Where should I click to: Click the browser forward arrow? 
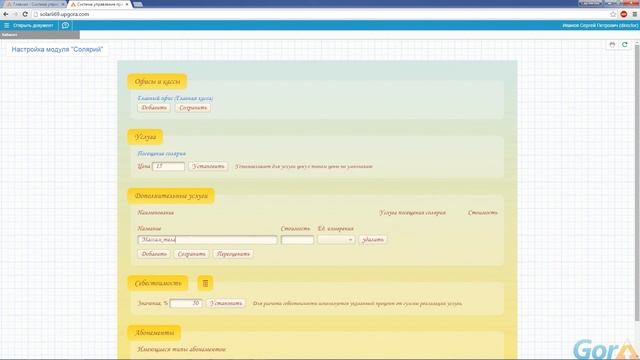pos(15,14)
